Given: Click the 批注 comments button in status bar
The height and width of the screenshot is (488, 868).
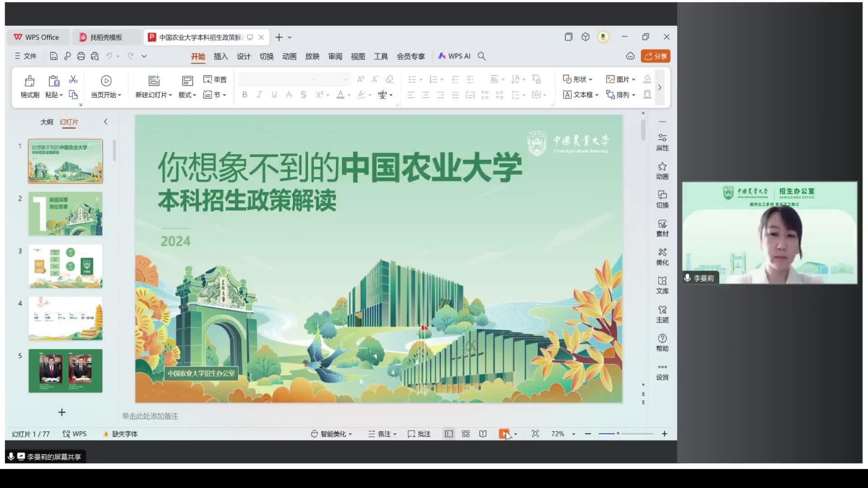Looking at the screenshot, I should click(419, 434).
